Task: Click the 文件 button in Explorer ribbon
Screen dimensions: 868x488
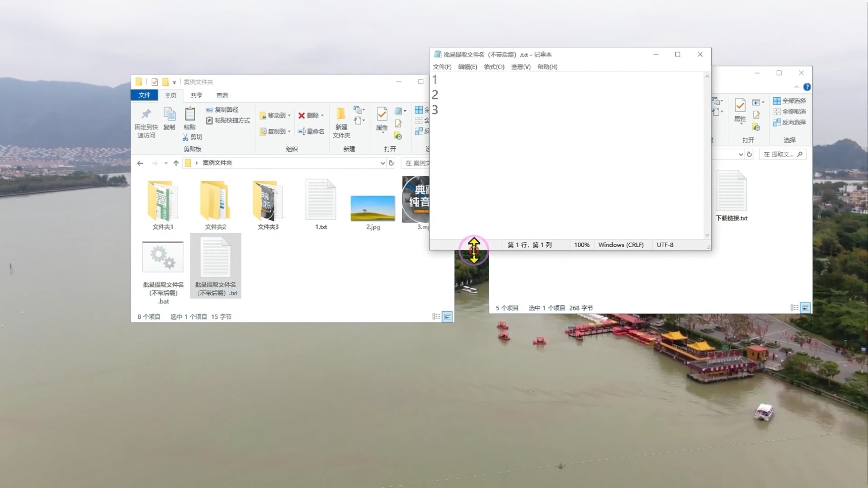Action: point(144,95)
